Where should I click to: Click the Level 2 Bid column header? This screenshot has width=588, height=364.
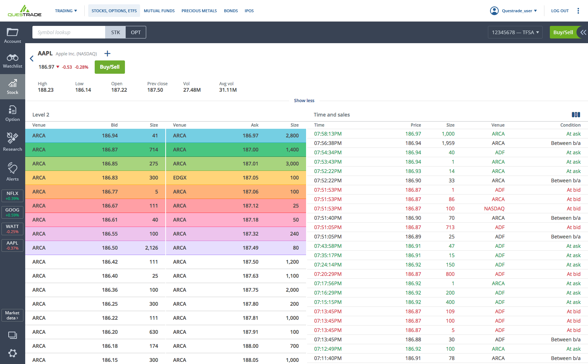pos(114,125)
